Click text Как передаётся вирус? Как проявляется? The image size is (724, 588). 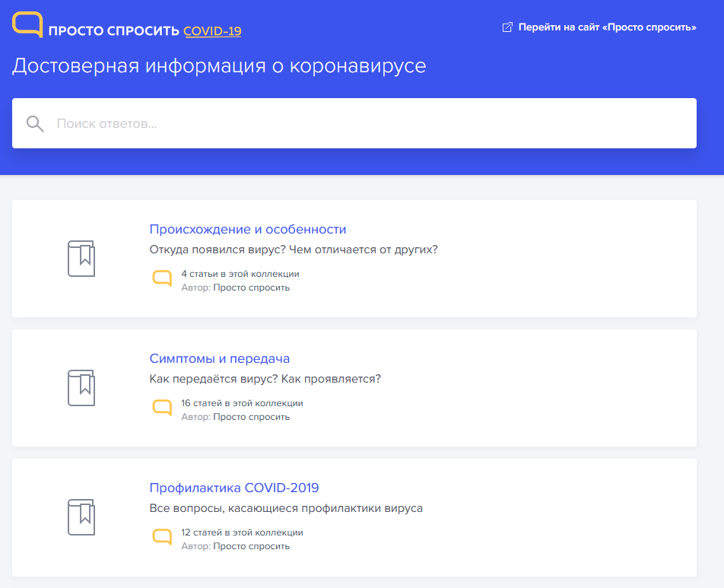click(x=265, y=379)
